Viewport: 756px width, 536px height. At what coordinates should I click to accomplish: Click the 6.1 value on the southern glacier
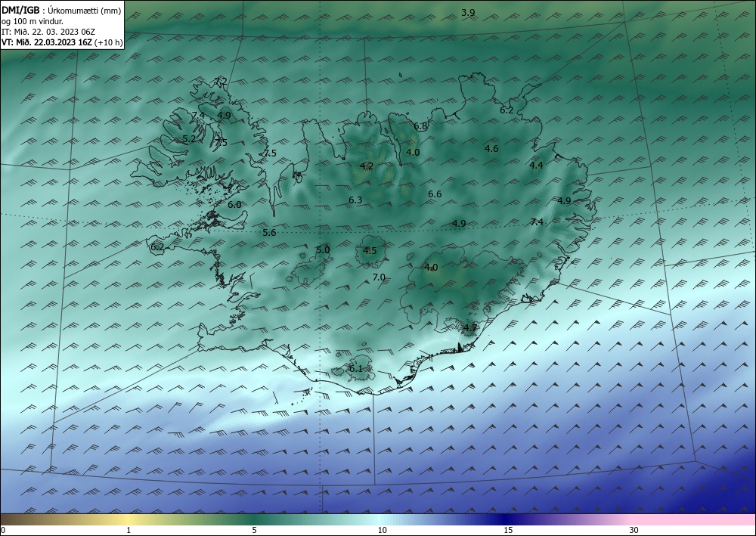tap(355, 369)
